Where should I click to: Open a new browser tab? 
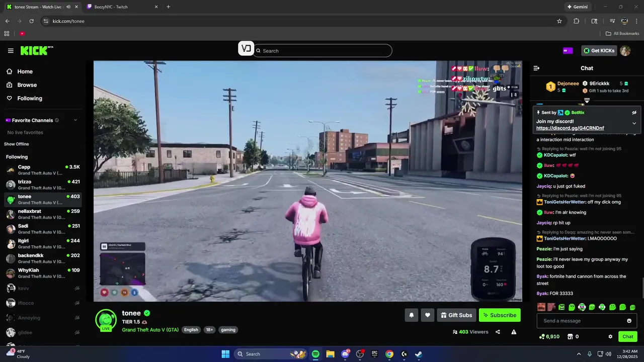(168, 7)
